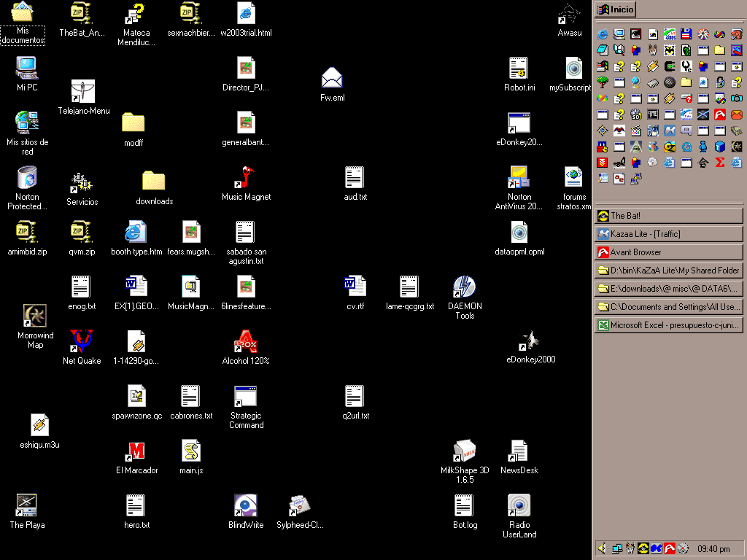Image resolution: width=747 pixels, height=560 pixels.
Task: Click the Mi PC icon
Action: [x=27, y=69]
